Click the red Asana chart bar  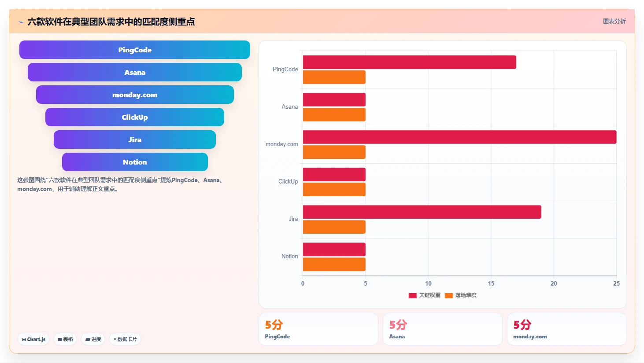tap(334, 99)
